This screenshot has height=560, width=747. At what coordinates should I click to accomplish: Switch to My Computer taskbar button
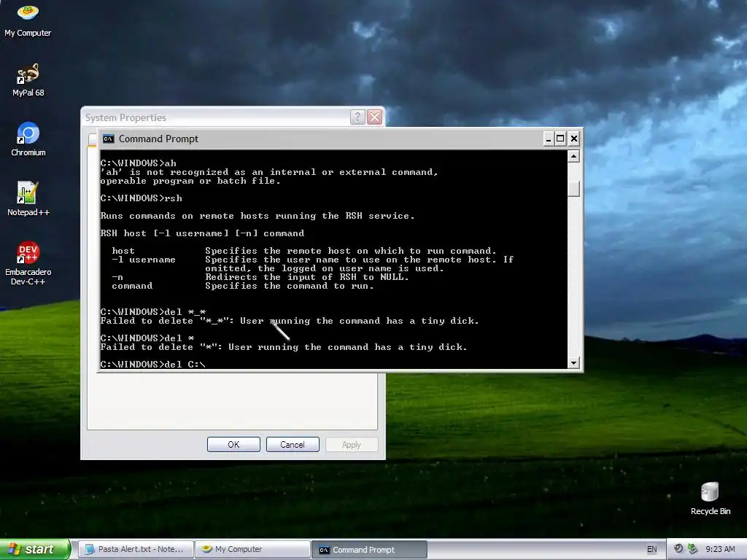[252, 549]
